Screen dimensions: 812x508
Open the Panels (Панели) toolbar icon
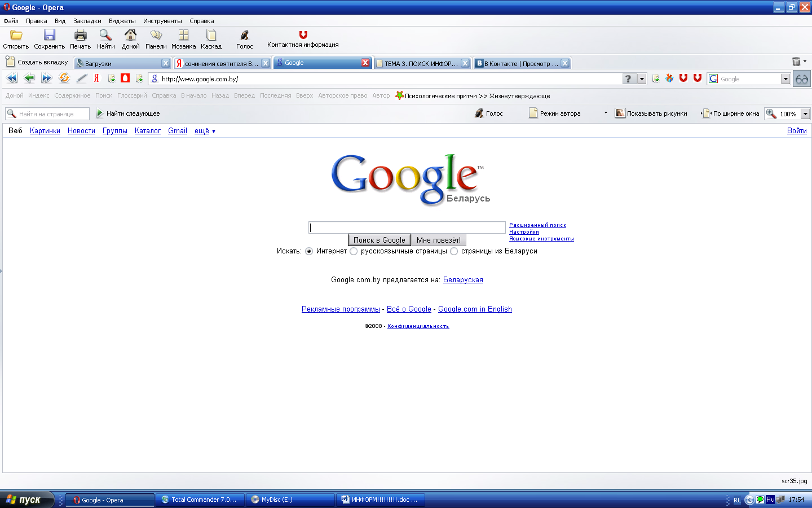(x=156, y=35)
